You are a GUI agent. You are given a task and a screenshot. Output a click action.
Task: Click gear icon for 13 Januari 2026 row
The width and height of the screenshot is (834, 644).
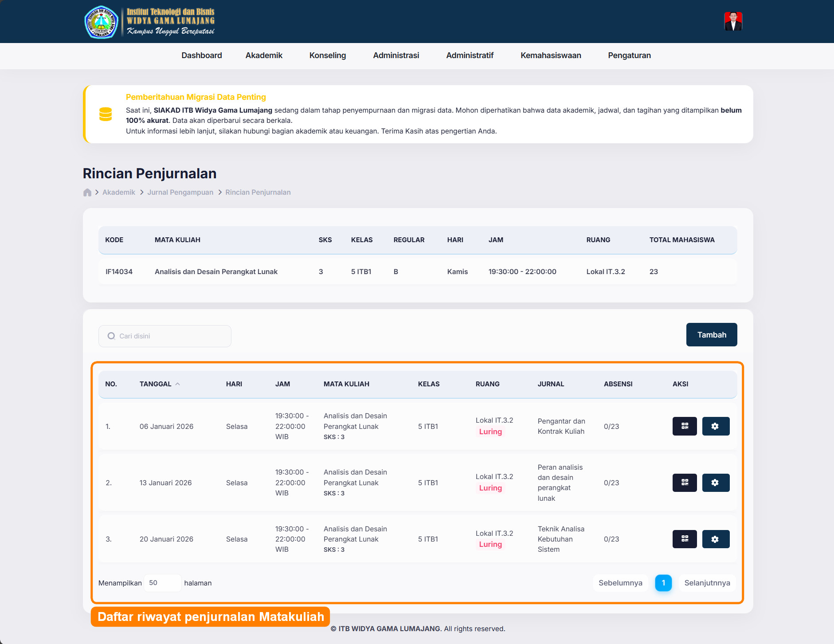tap(715, 483)
